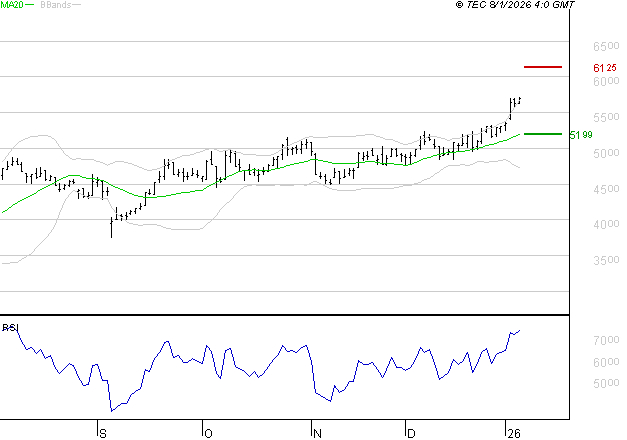627x440 pixels.
Task: Click the 4000 price axis label
Action: coord(606,225)
